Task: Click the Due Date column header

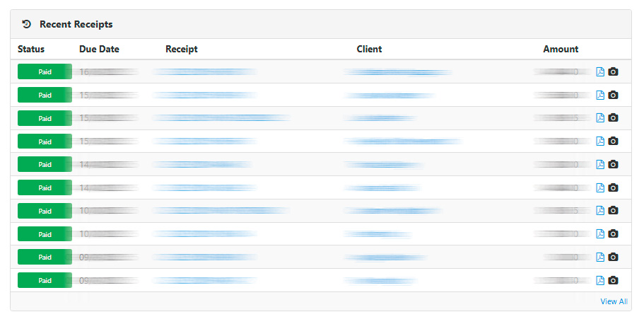Action: pos(99,50)
